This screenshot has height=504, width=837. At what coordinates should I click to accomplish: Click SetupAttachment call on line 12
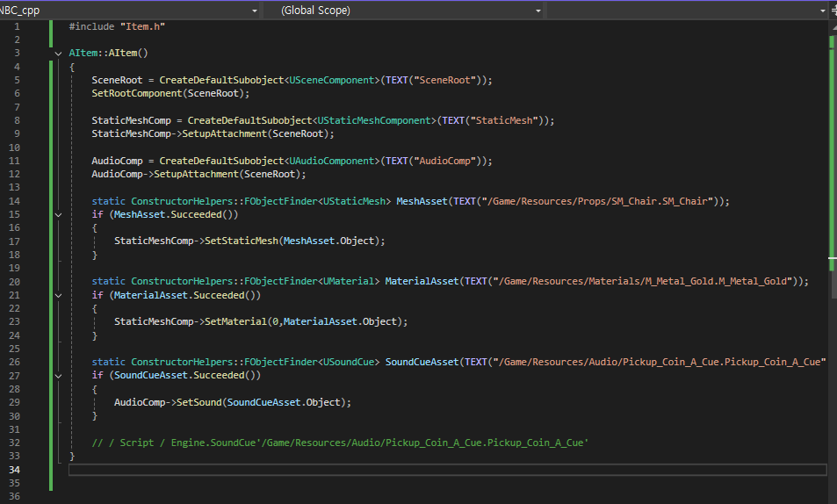click(x=196, y=174)
